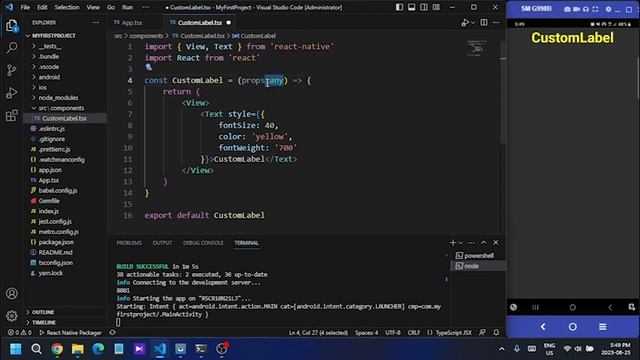Image resolution: width=640 pixels, height=360 pixels.
Task: Click Spaces: 4 indentation setting
Action: point(366,333)
